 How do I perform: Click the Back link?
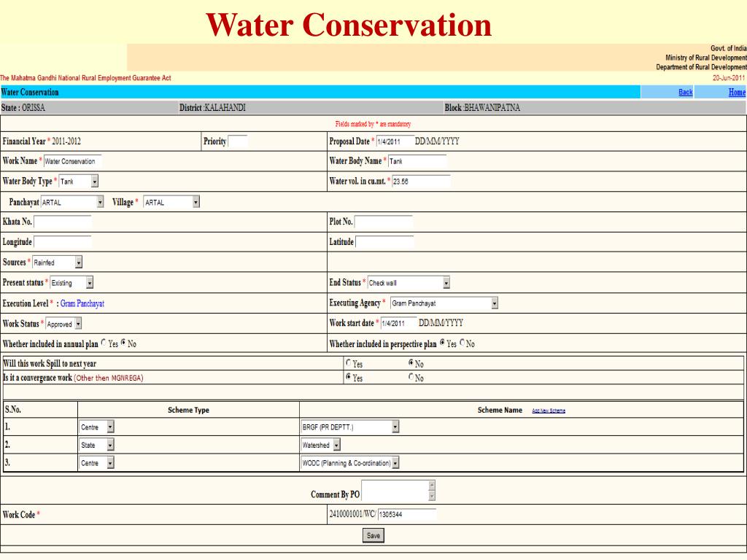tap(685, 93)
